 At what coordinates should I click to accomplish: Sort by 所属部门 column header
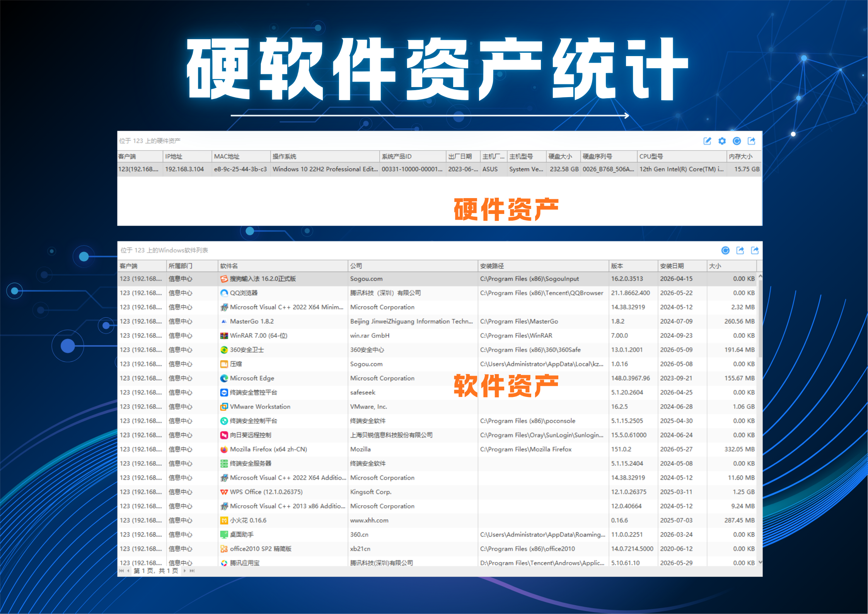192,266
